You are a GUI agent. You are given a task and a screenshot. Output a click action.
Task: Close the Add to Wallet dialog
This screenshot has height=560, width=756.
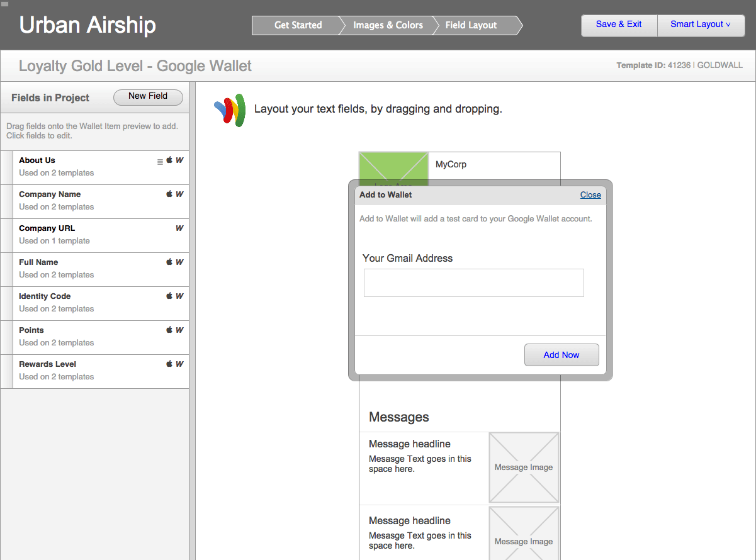[x=590, y=195]
